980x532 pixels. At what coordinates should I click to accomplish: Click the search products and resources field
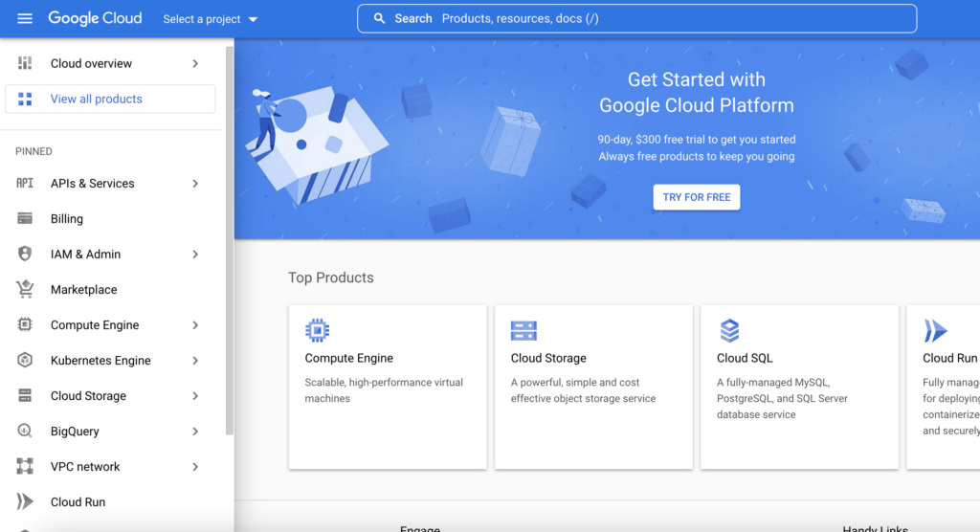pos(636,19)
